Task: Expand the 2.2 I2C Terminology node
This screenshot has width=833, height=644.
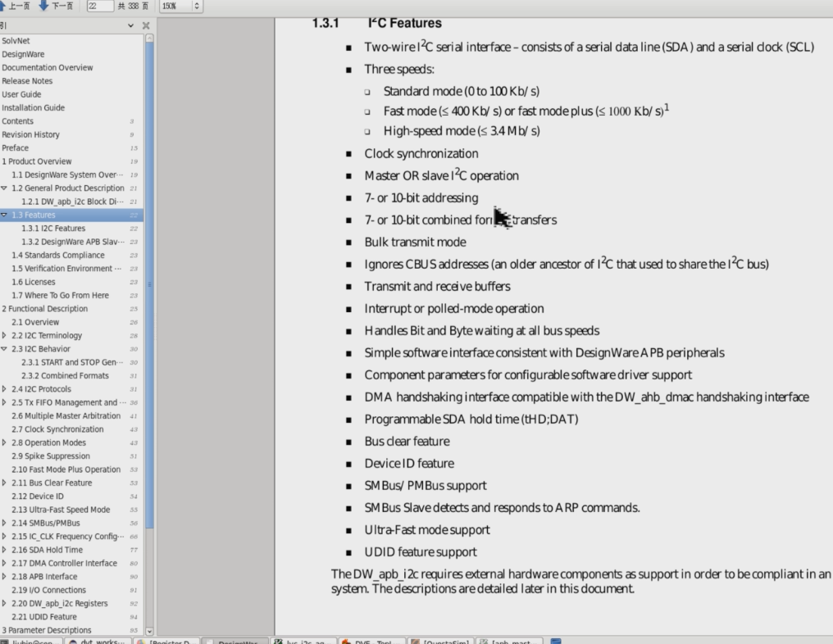Action: [4, 336]
